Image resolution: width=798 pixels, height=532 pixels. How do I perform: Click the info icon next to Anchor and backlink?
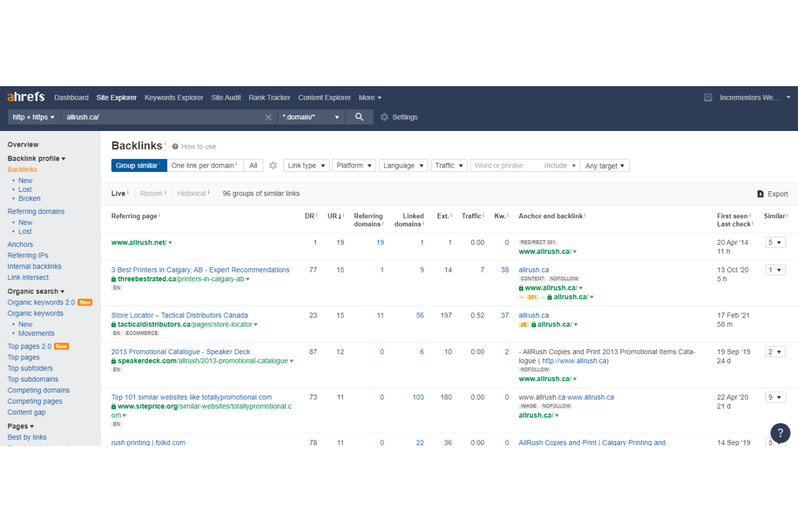[585, 215]
